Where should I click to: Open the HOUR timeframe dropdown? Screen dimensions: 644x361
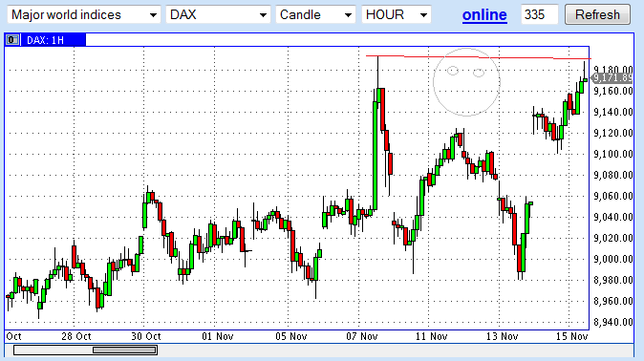(x=397, y=14)
